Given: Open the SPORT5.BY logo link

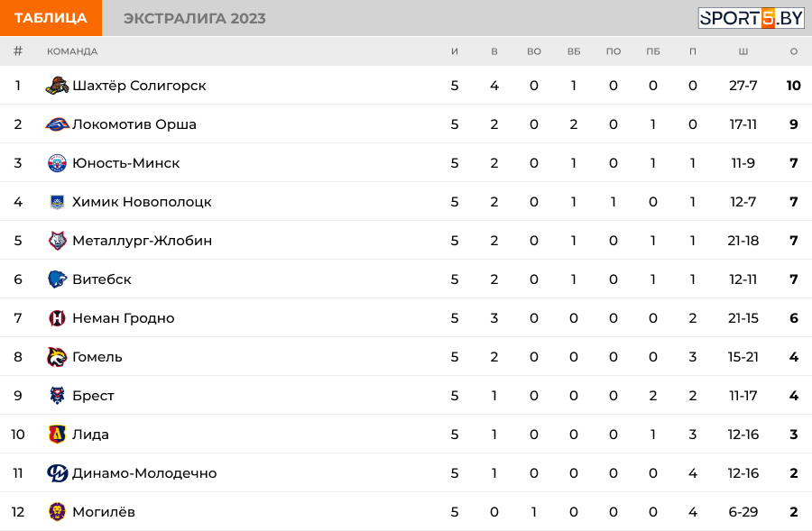Looking at the screenshot, I should pyautogui.click(x=751, y=18).
